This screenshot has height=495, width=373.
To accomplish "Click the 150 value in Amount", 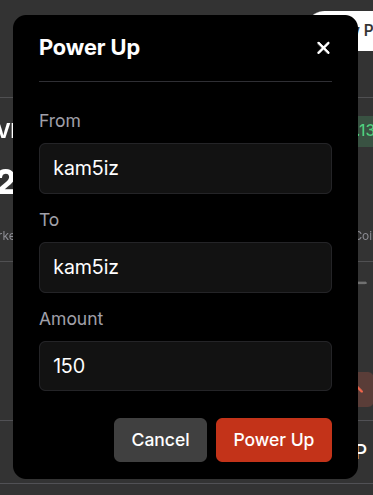I will click(x=69, y=366).
